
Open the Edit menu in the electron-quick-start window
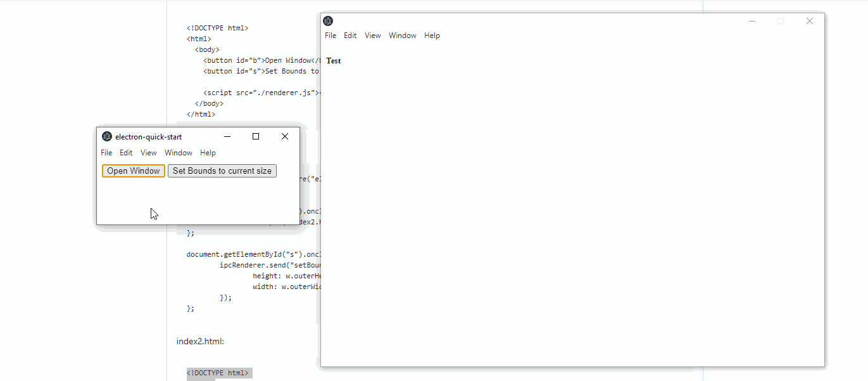(x=125, y=152)
